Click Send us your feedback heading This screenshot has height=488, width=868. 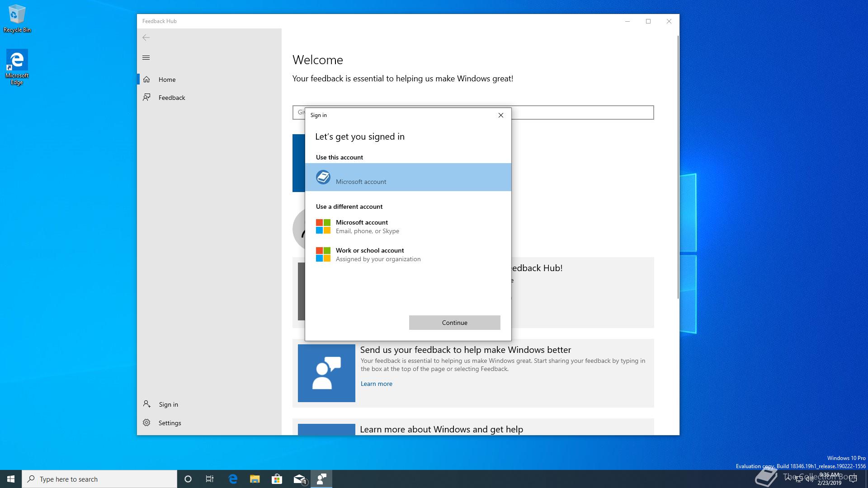[466, 350]
